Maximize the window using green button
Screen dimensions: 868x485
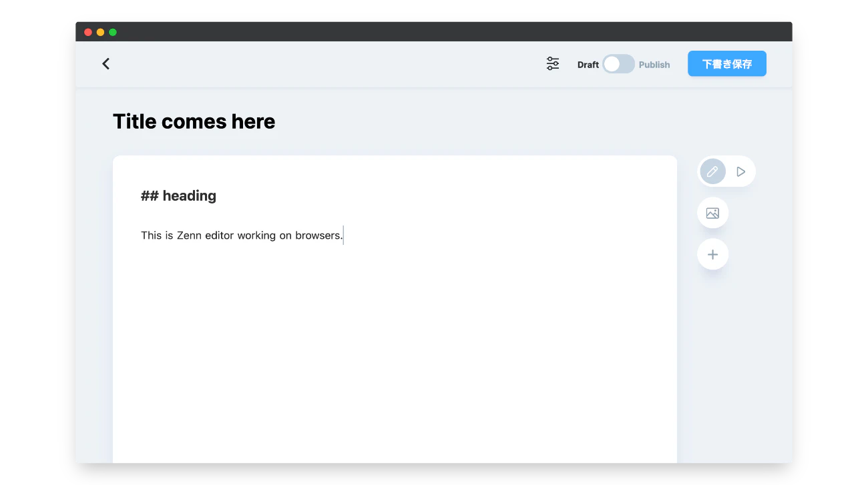pyautogui.click(x=113, y=32)
